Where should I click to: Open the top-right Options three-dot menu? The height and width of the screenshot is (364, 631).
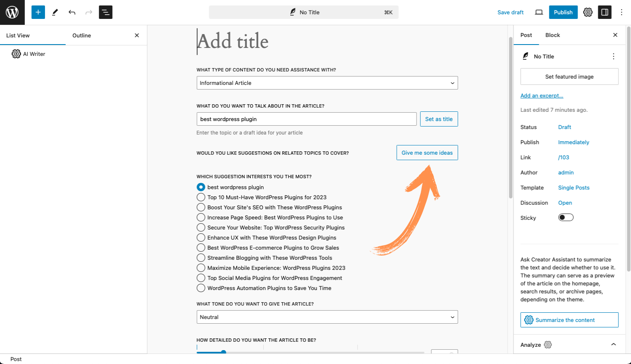click(621, 12)
